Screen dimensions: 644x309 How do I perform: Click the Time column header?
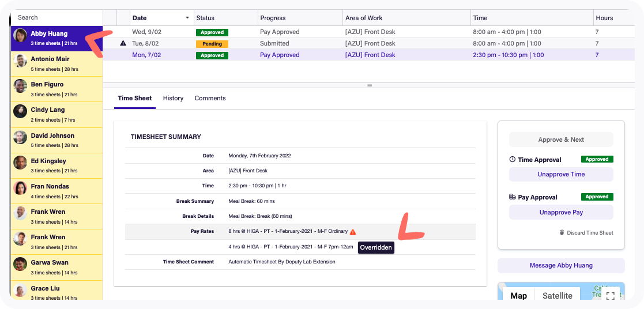[532, 18]
